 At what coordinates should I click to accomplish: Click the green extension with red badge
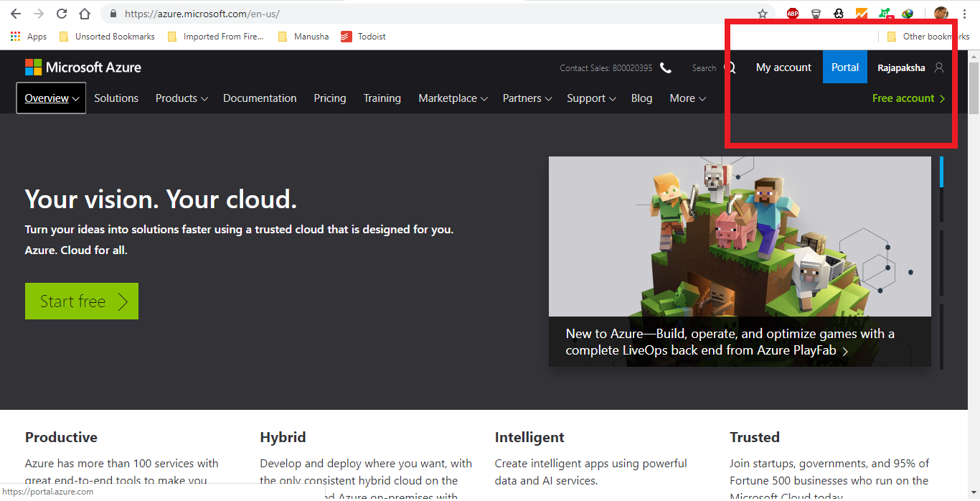tap(885, 14)
